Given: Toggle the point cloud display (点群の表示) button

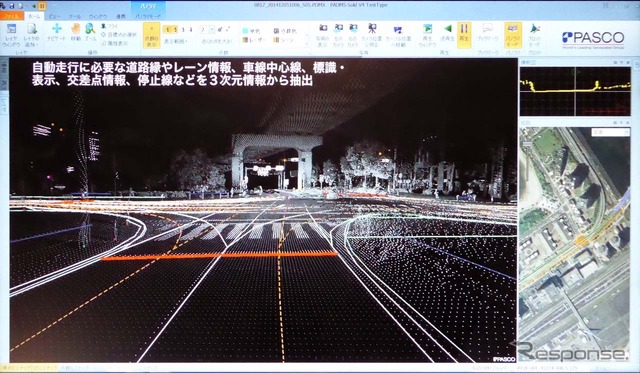Looking at the screenshot, I should coord(151,35).
